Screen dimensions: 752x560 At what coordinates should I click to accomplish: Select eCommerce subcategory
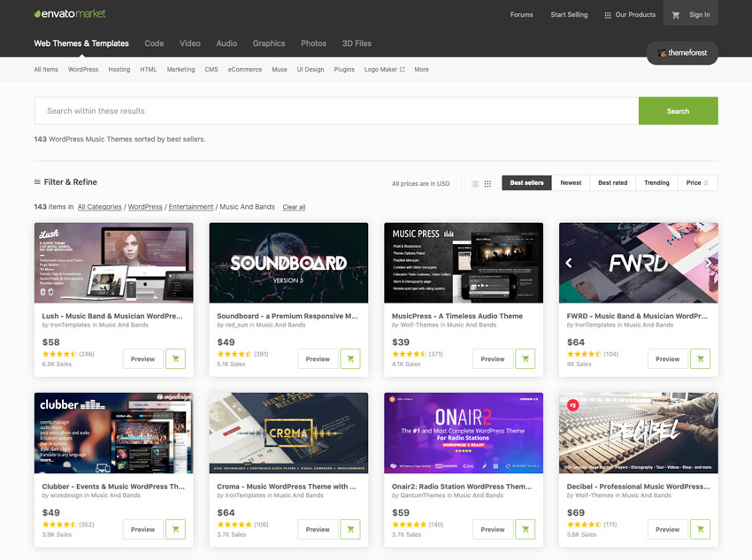tap(244, 70)
